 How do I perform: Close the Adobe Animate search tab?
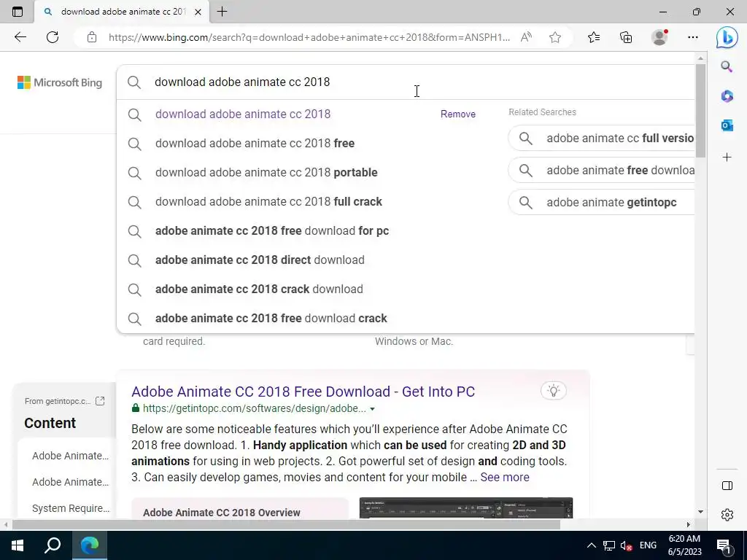(x=198, y=12)
